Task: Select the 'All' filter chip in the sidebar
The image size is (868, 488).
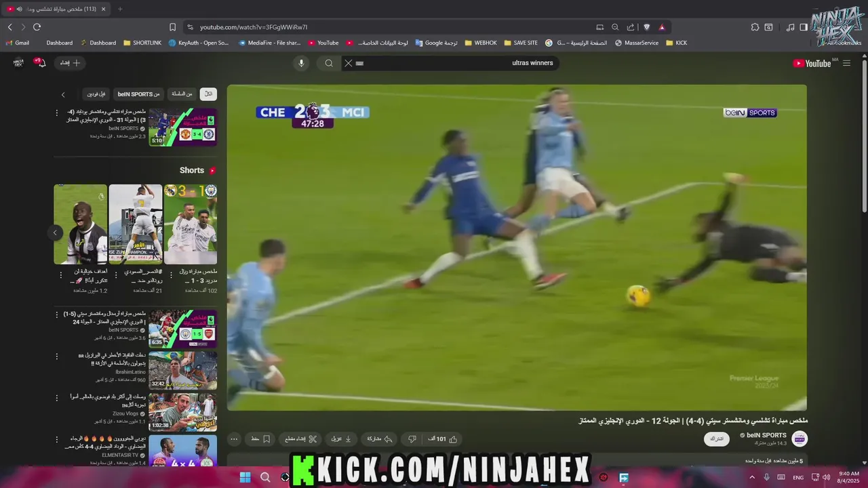Action: 209,94
